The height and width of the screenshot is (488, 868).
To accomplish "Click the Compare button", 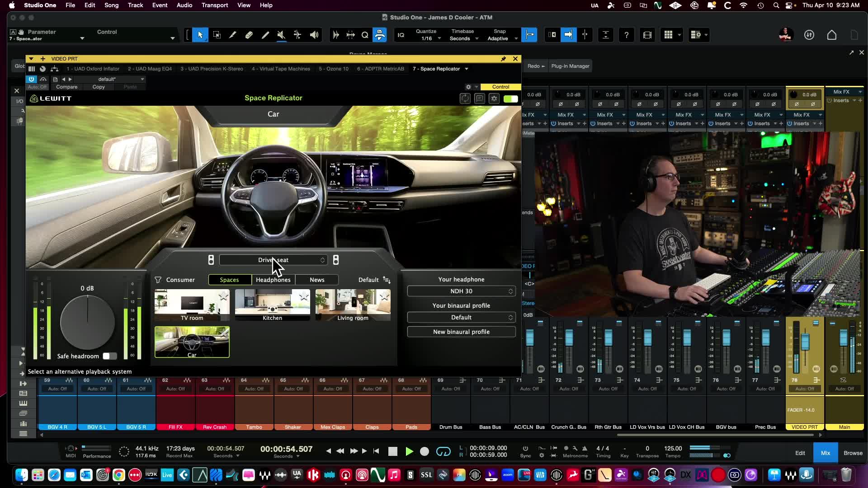I will click(66, 87).
